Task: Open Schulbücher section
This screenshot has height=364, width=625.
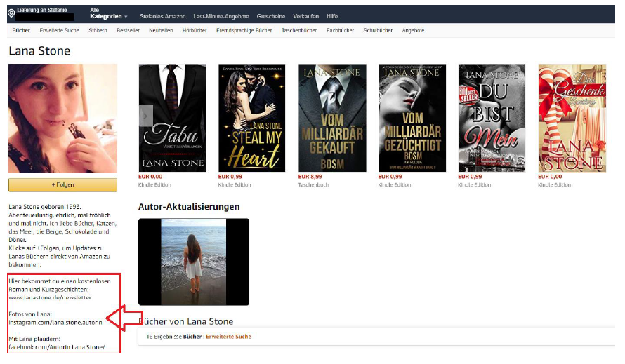Action: 378,30
